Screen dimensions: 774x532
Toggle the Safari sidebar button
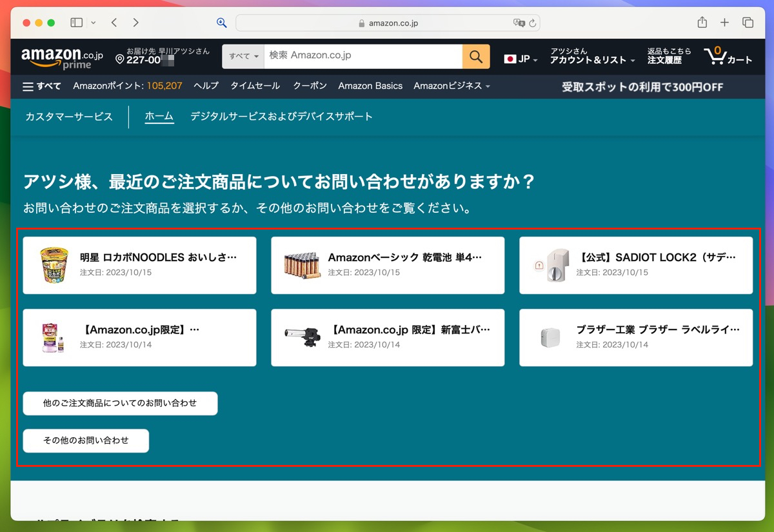(76, 23)
